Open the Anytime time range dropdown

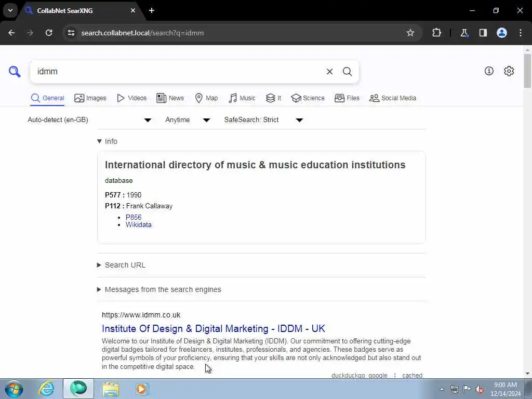click(x=188, y=120)
